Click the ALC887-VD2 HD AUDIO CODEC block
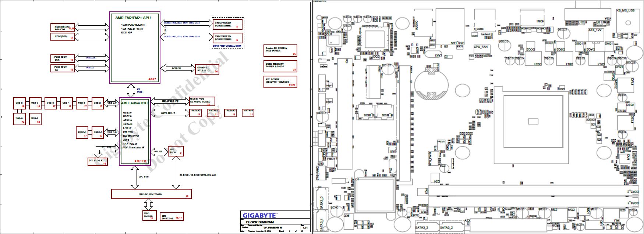Screen dimensions: 644x234 pyautogui.click(x=202, y=101)
